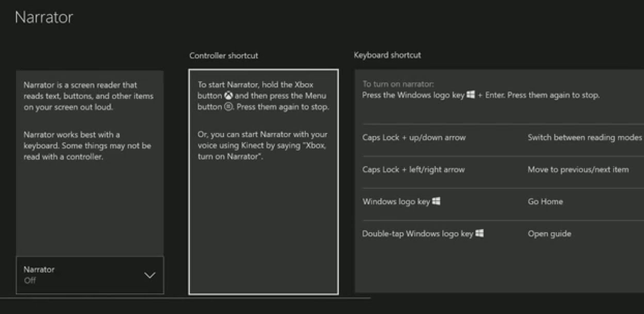Expand the Narrator dropdown chevron arrow
Screen dimensions: 644x314
(x=149, y=275)
